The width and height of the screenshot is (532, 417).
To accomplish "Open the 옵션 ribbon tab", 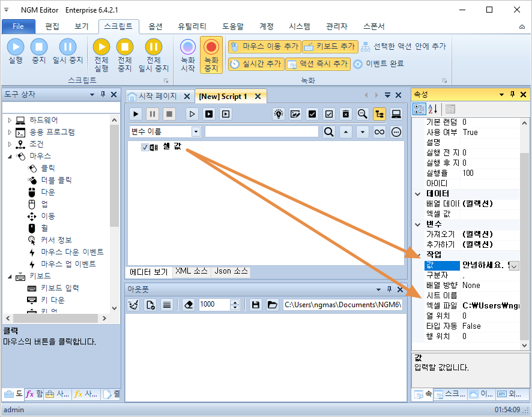I will pos(156,26).
